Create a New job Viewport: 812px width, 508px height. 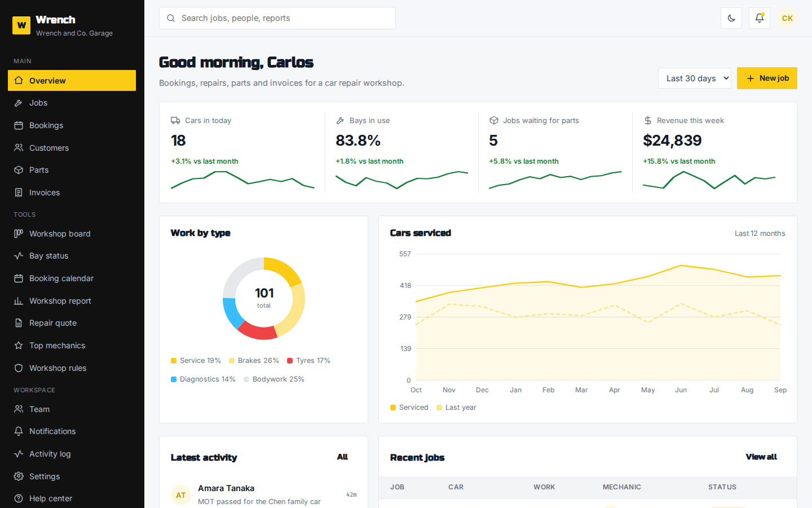point(767,78)
